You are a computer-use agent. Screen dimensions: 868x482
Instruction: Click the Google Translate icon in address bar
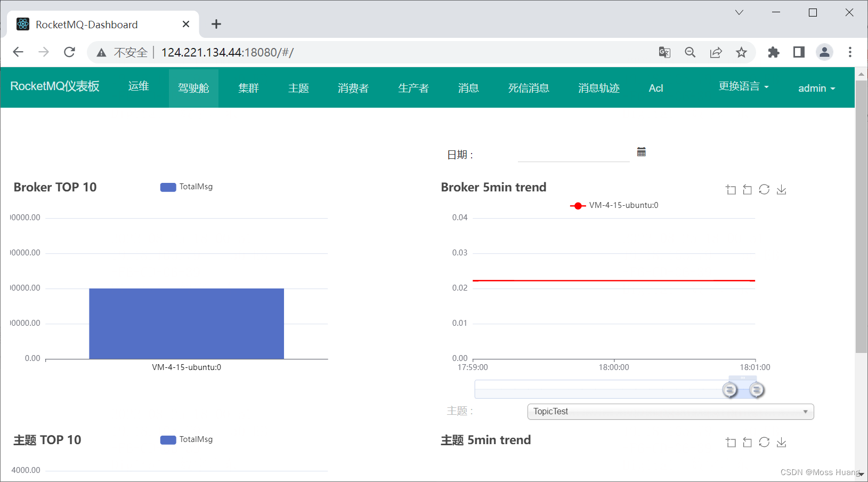coord(664,52)
